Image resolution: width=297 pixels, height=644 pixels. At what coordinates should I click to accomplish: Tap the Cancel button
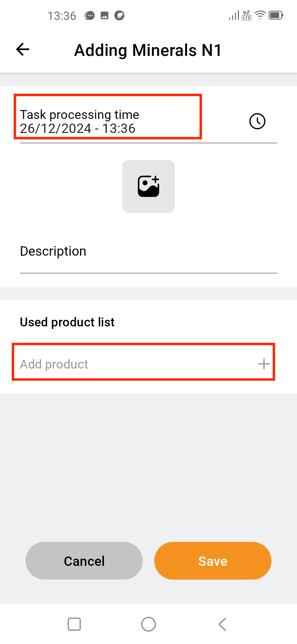(84, 561)
